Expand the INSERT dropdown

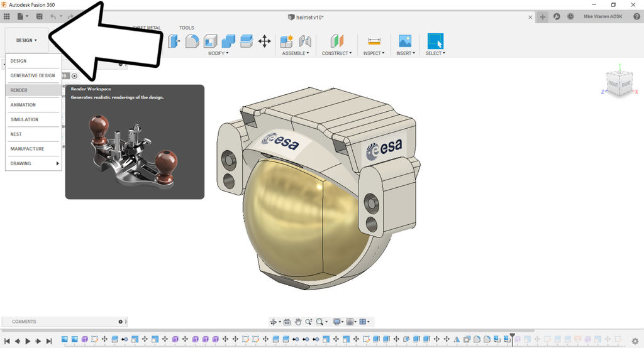(x=406, y=53)
